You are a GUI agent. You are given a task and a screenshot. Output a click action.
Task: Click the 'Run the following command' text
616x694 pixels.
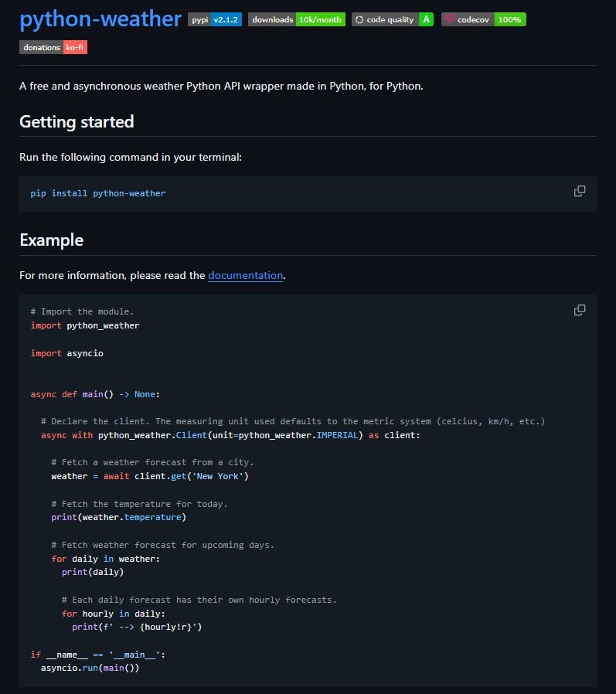pyautogui.click(x=131, y=157)
